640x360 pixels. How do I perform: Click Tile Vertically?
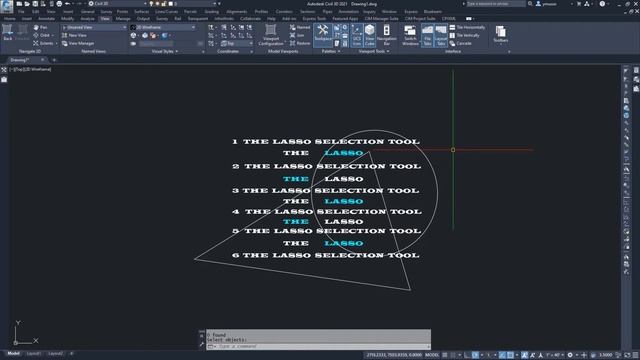tap(464, 36)
